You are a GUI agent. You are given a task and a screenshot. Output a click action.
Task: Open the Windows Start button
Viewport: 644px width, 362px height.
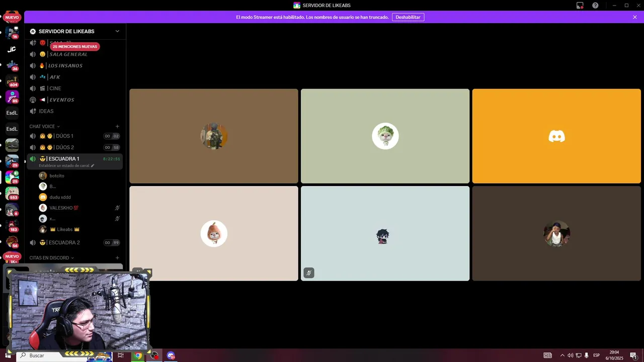(8, 355)
